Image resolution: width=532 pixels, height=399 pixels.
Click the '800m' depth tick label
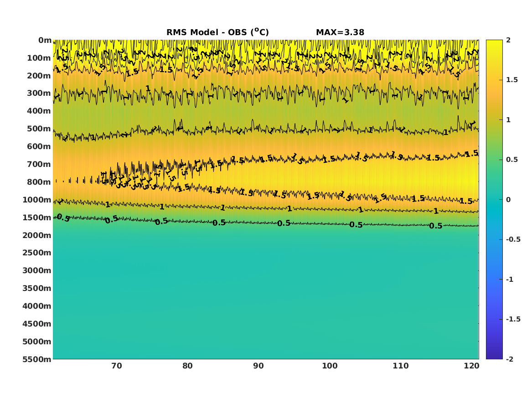point(39,182)
